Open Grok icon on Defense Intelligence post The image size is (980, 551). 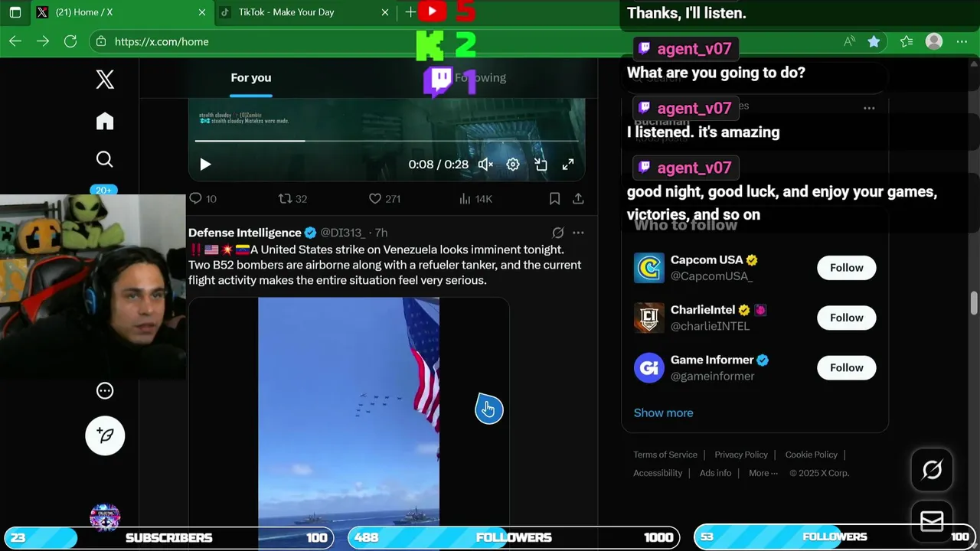pyautogui.click(x=558, y=233)
